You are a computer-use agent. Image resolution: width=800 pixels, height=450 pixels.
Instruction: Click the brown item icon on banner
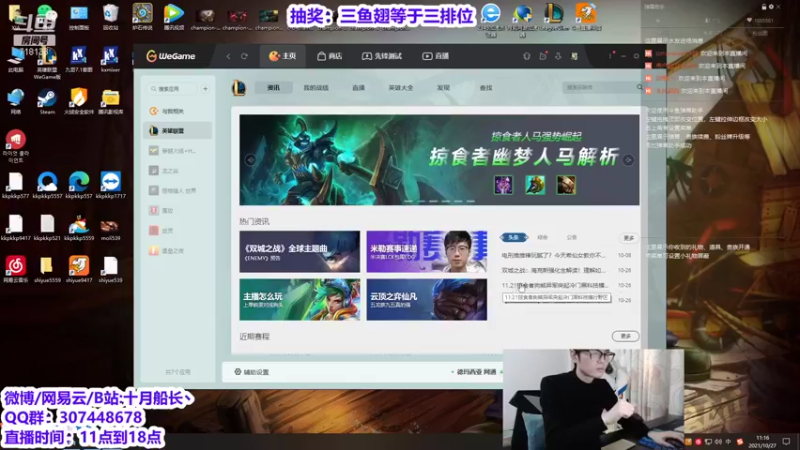566,185
